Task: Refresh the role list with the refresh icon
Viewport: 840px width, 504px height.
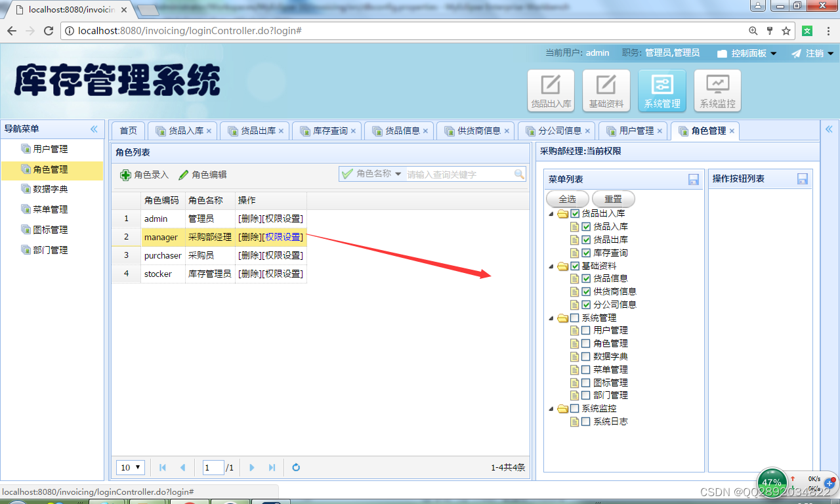Action: pos(295,467)
